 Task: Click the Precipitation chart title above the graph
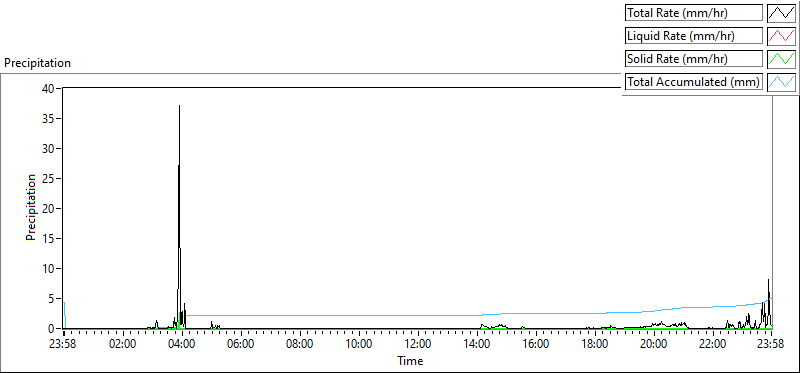37,63
